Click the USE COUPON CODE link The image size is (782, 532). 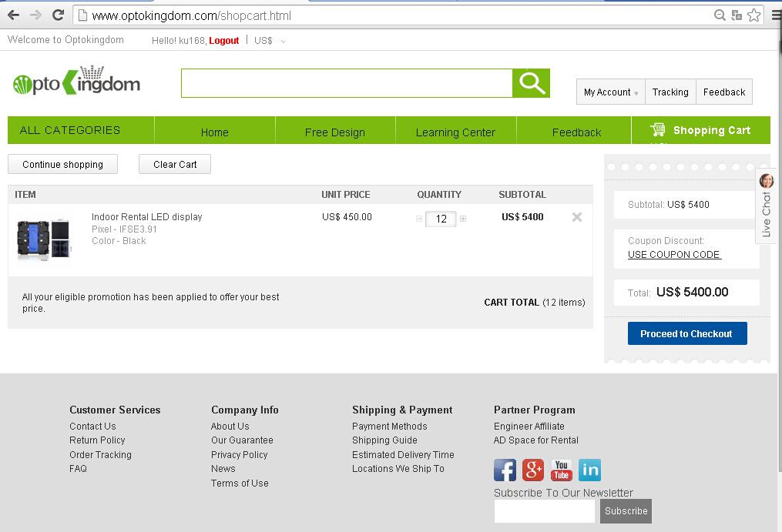point(674,255)
